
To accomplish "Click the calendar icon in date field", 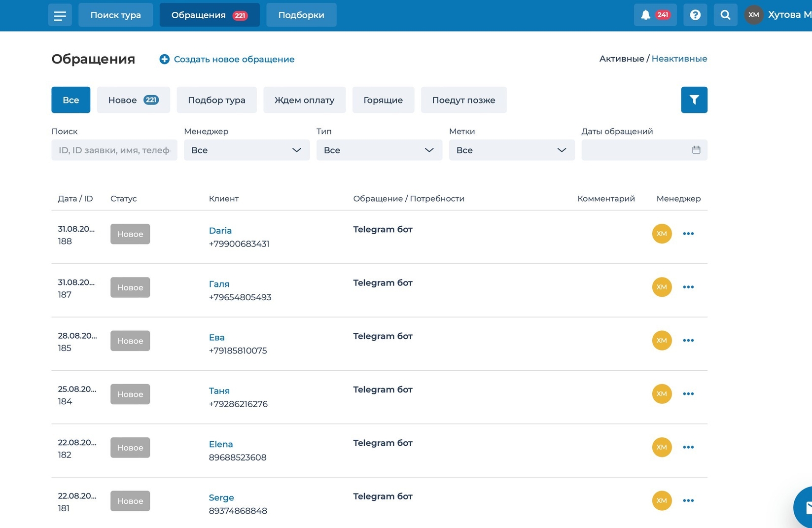I will click(696, 150).
